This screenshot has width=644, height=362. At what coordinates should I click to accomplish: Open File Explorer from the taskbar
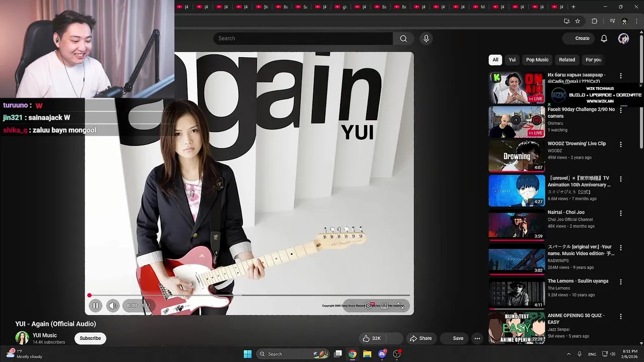[367, 354]
